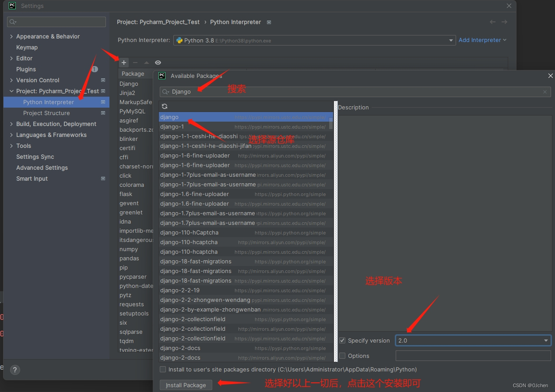
Task: Click the Options text input field
Action: 473,356
